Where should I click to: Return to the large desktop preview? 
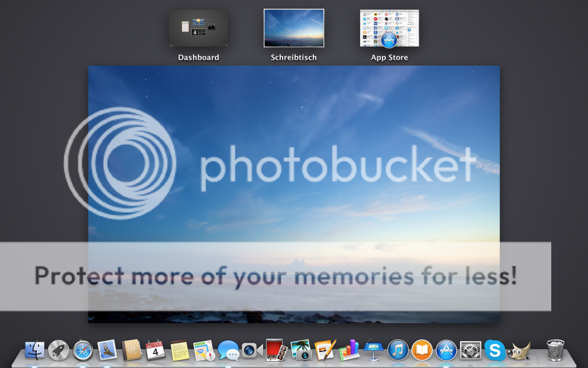coord(293,194)
